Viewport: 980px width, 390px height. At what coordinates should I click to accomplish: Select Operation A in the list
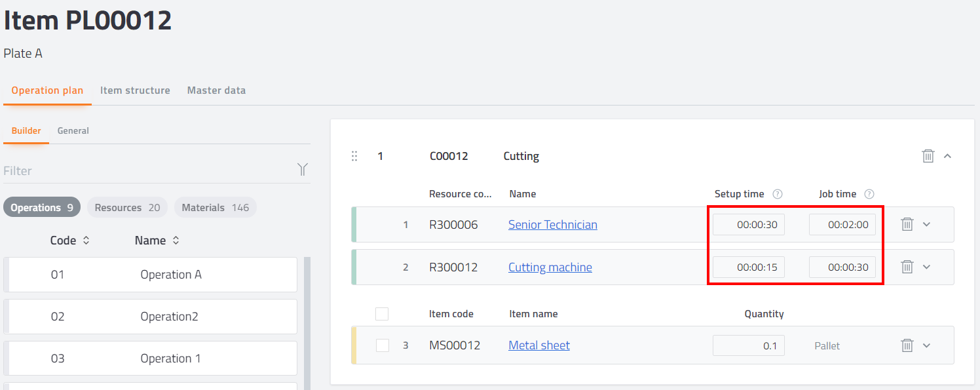[x=151, y=275]
